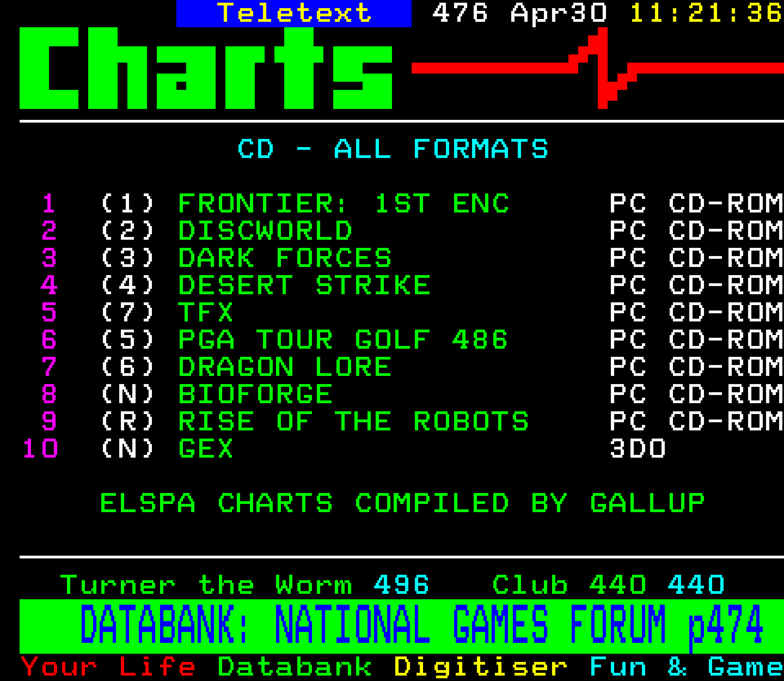Click PC CD-ROM format beside BIOFORGE
Image resolution: width=784 pixels, height=681 pixels.
(697, 394)
